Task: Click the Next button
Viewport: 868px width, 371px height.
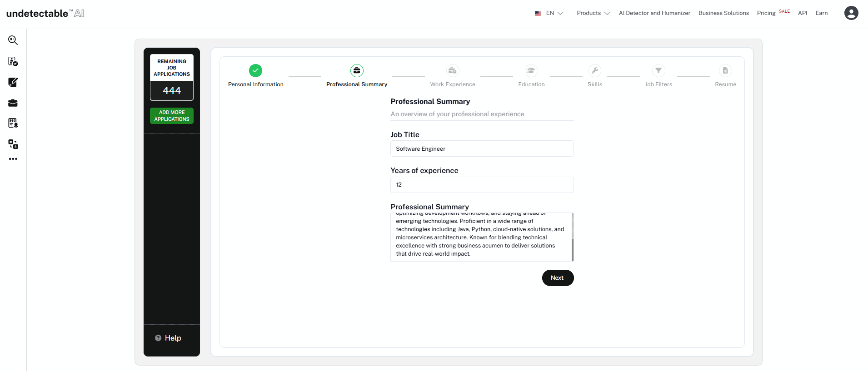Action: click(x=558, y=278)
